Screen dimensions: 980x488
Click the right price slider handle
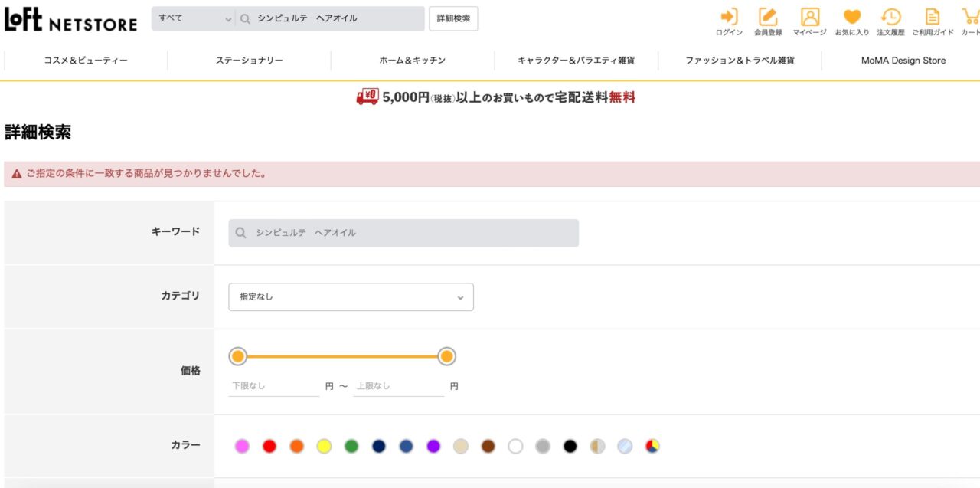tap(446, 356)
